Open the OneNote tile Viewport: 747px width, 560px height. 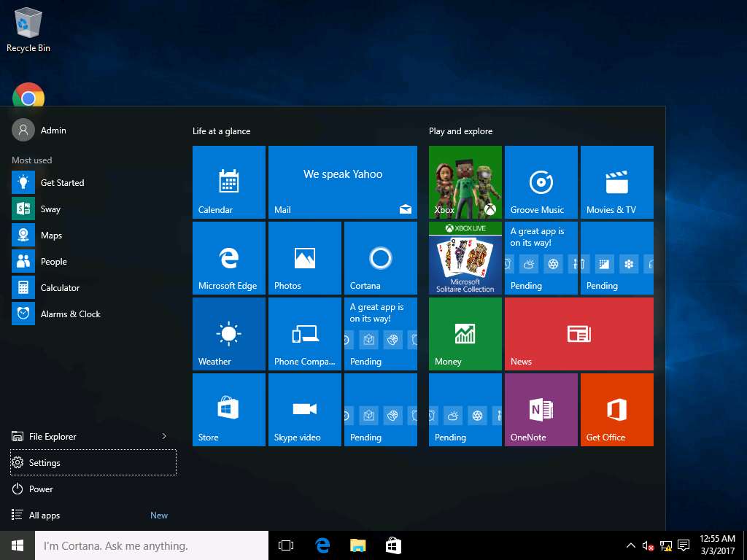click(541, 410)
